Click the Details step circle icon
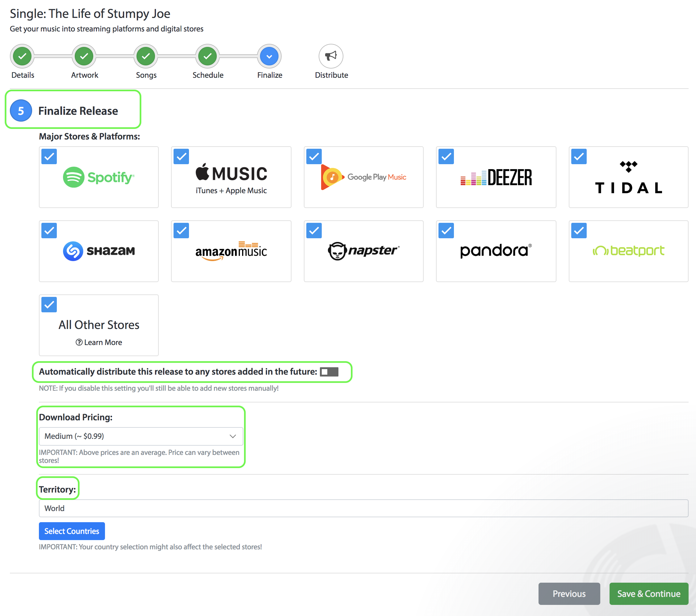Screen dimensions: 696x616 [23, 56]
